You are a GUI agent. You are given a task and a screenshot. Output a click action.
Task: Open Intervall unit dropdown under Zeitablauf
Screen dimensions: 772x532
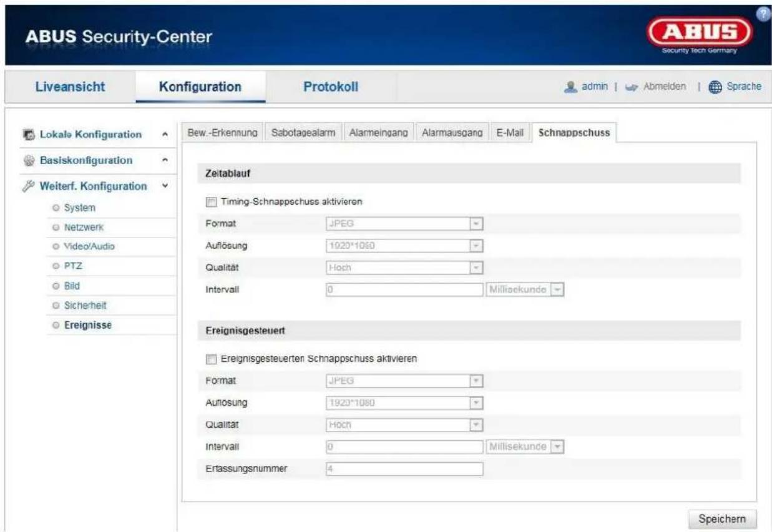[524, 289]
